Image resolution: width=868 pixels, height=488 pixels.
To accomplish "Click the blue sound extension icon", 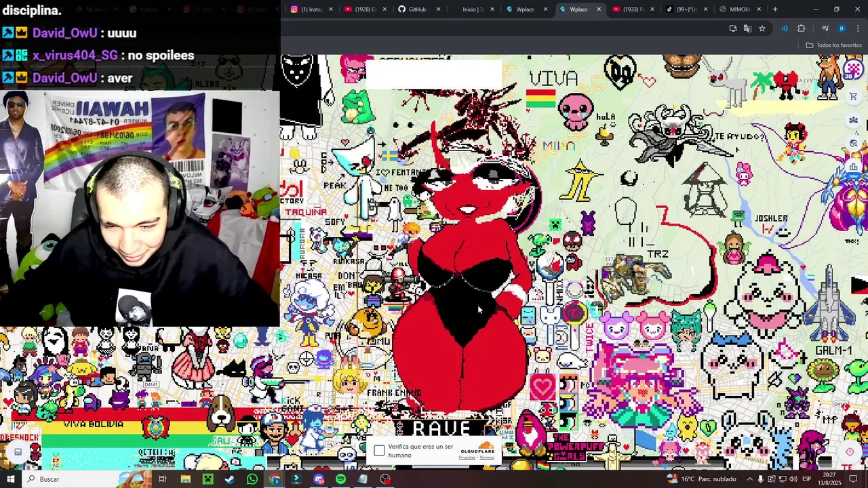I will click(785, 28).
